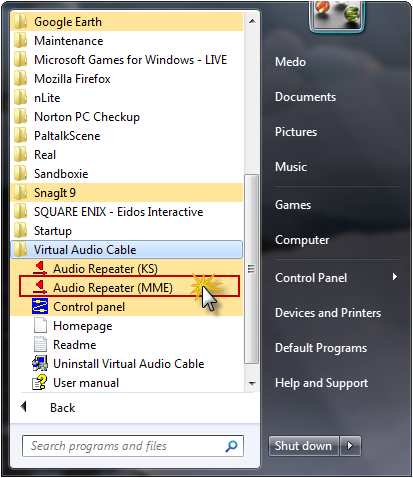This screenshot has width=413, height=478.
Task: Click the programs list scroll down arrow
Action: 252,383
